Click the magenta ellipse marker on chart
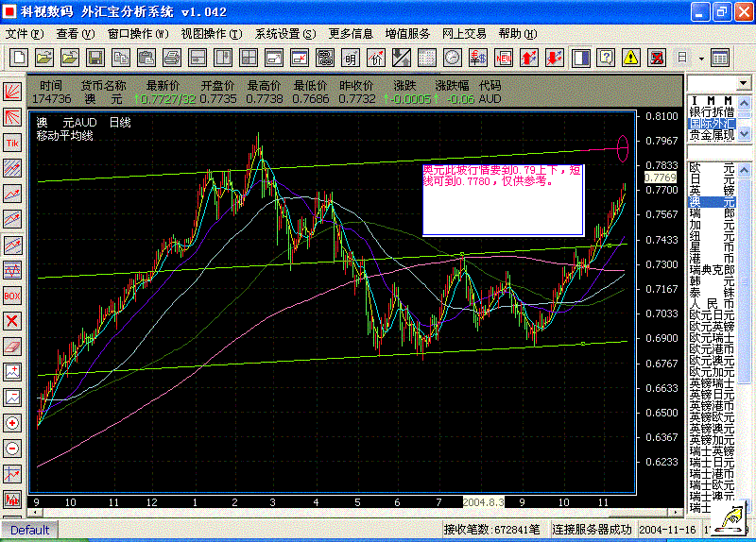Screen dimensions: 756x542 coord(623,148)
